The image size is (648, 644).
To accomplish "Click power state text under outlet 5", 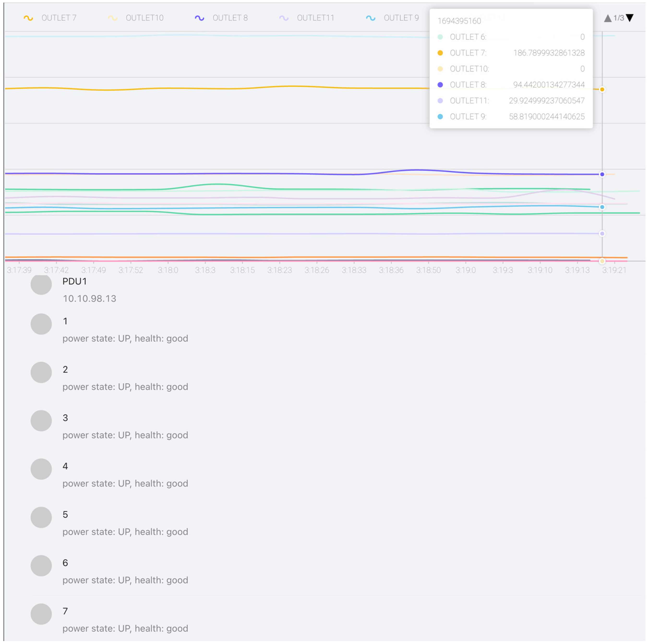I will (125, 531).
